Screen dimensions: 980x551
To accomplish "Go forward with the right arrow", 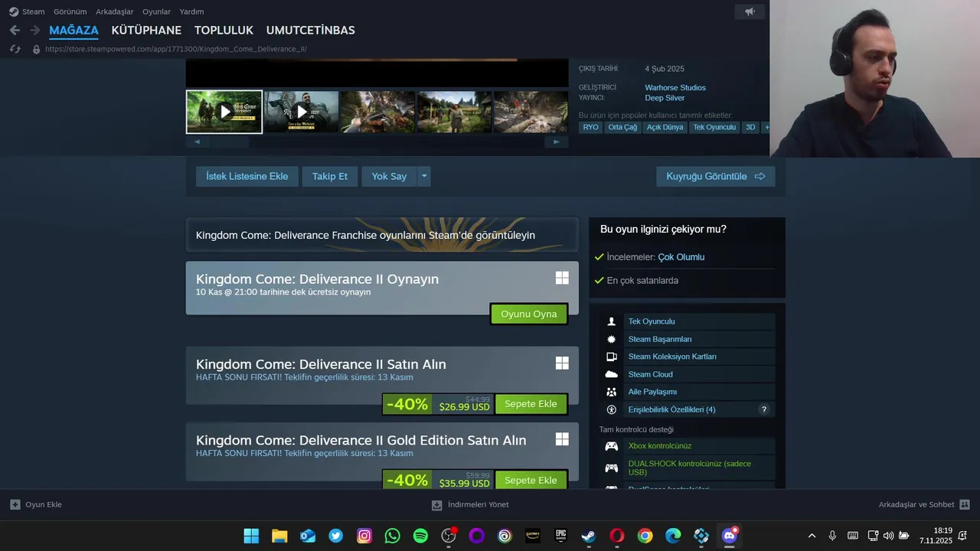I will [34, 30].
